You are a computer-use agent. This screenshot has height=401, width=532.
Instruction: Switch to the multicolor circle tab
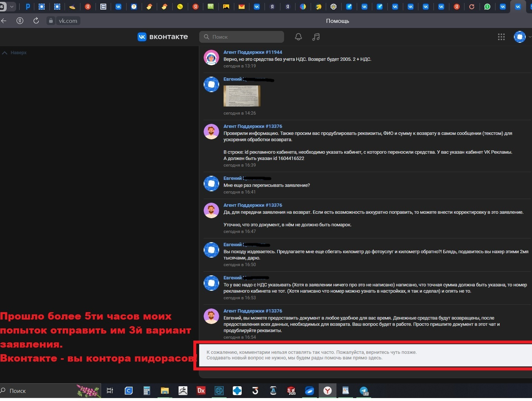point(303,7)
